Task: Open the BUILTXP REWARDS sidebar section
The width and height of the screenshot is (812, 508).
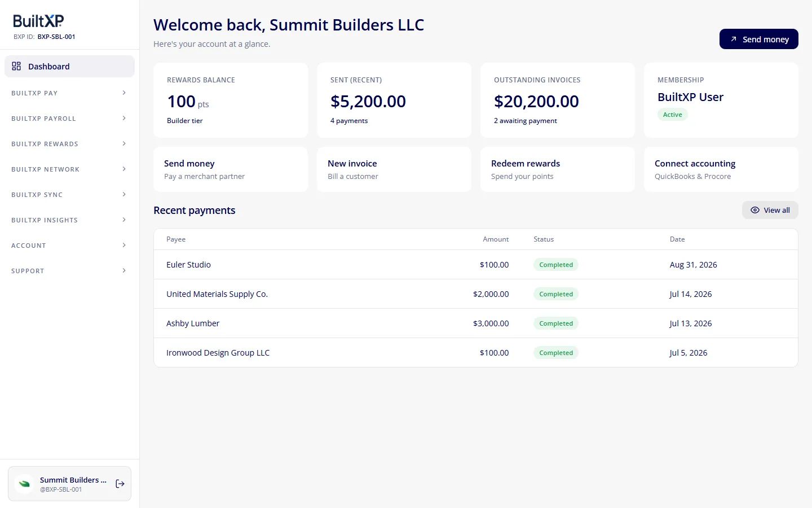Action: (x=69, y=144)
